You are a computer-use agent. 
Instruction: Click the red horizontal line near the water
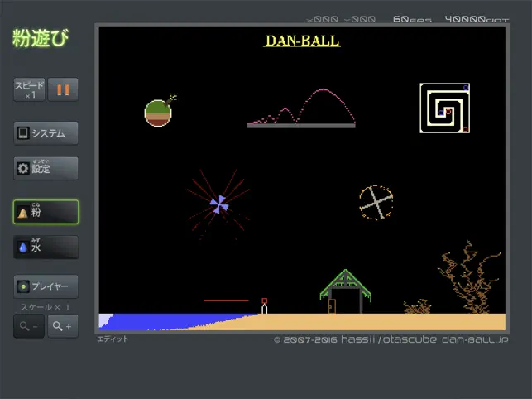(x=226, y=300)
